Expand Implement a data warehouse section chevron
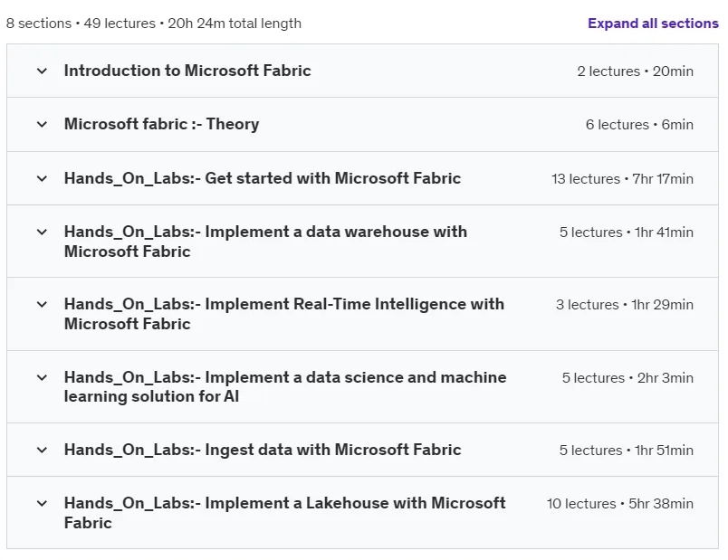This screenshot has height=560, width=728. [x=42, y=232]
